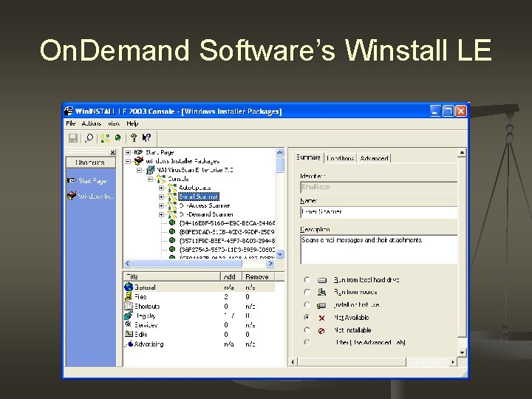This screenshot has width=532, height=399.
Task: Open the Windows In... sidebar link
Action: [96, 196]
